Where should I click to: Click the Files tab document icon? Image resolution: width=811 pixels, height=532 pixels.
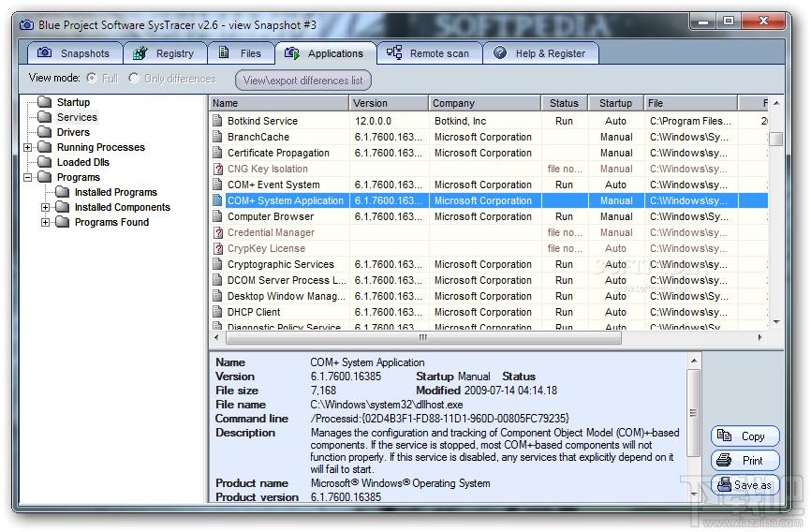tap(223, 53)
